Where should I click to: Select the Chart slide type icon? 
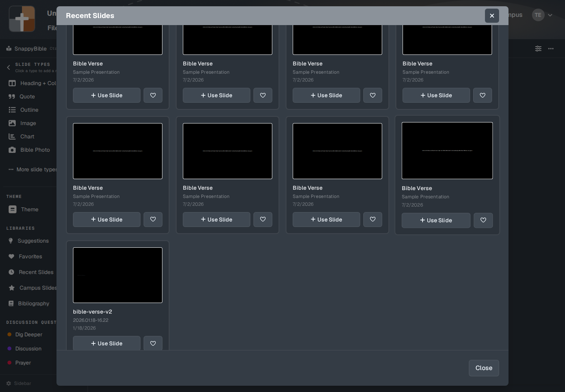(12, 136)
